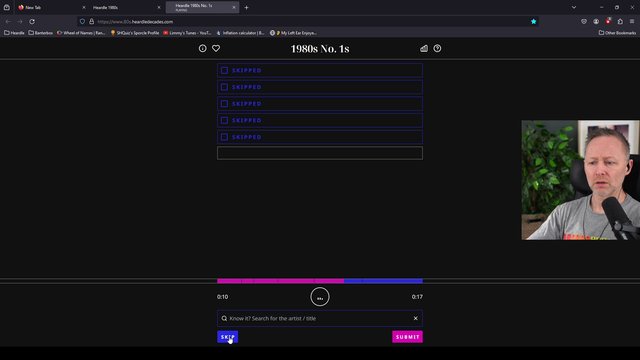Open the Inflation calculator bookmark
This screenshot has height=360, width=640.
(240, 33)
